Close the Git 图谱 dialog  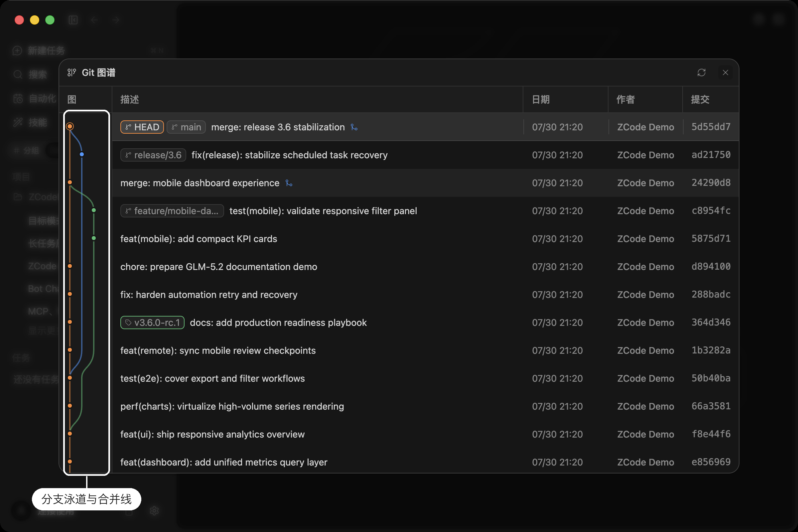[x=725, y=72]
